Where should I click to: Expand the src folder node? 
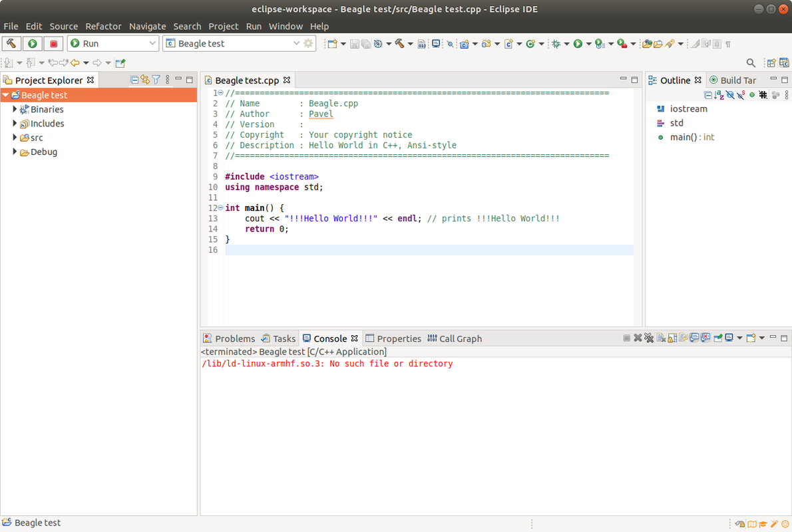15,137
